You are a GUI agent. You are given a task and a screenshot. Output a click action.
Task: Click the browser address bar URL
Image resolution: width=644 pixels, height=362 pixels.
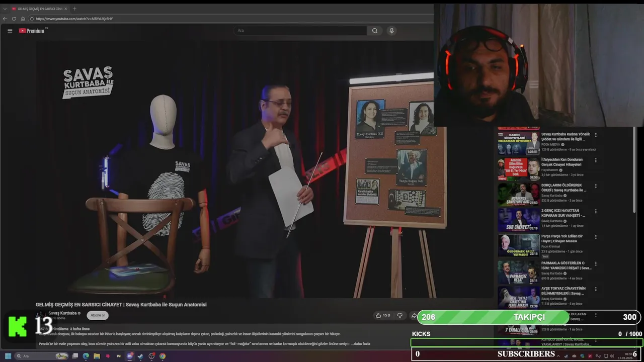(x=74, y=19)
